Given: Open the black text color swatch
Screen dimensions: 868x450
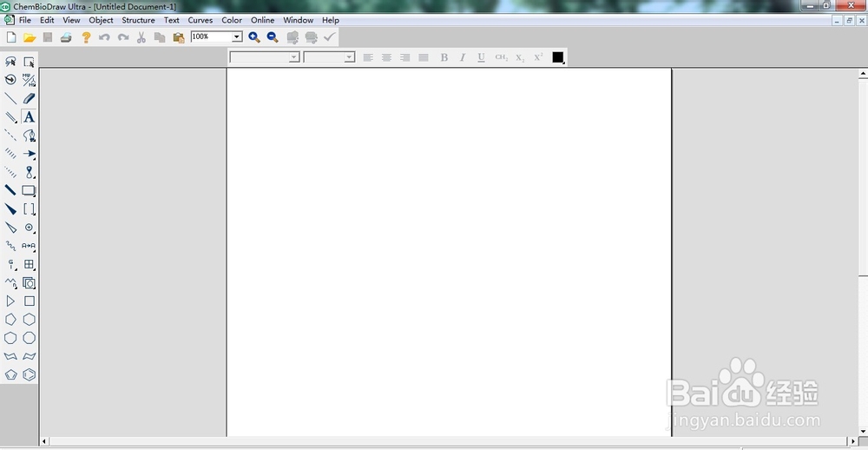Looking at the screenshot, I should tap(558, 57).
